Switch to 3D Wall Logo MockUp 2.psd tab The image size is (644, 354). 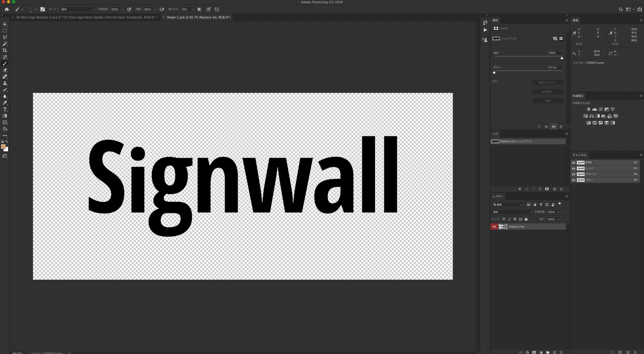pyautogui.click(x=87, y=17)
